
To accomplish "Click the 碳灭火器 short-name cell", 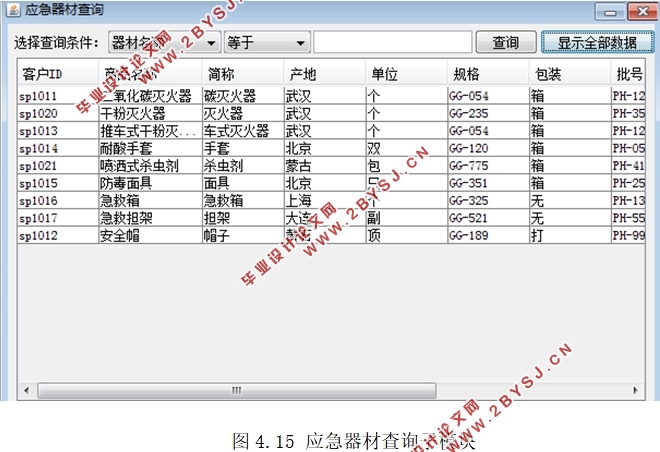I will coord(243,96).
